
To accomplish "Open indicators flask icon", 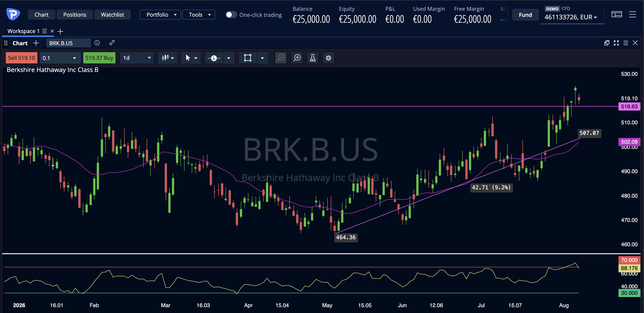I will pos(313,58).
